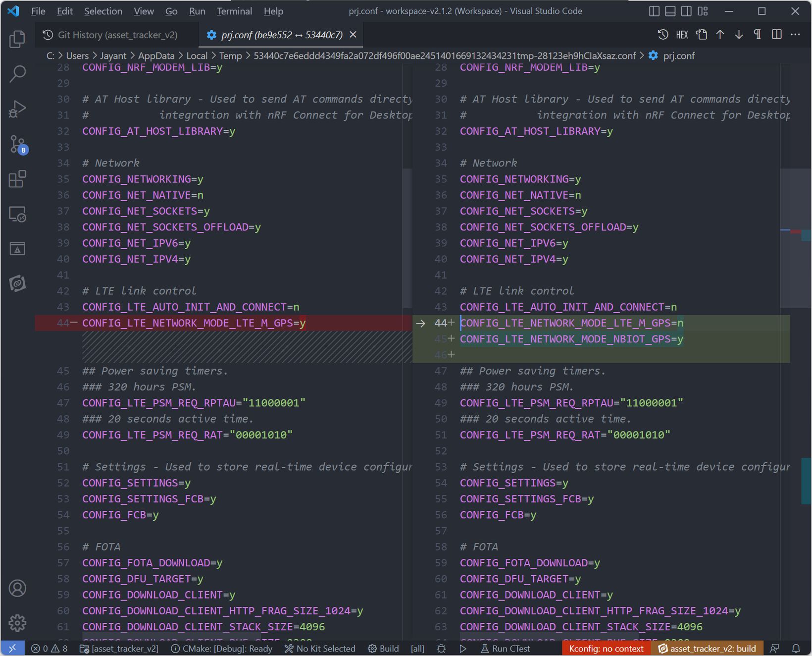812x656 pixels.
Task: Click the HEX editor toolbar button
Action: tap(682, 35)
